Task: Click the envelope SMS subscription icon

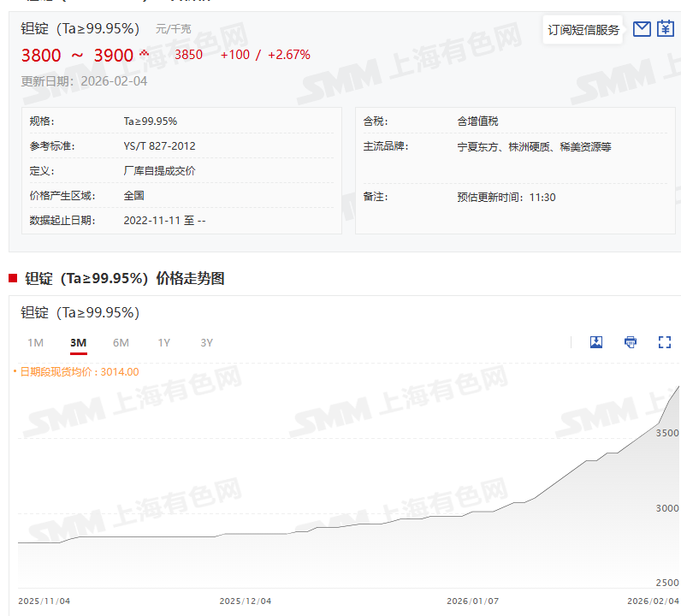Action: 642,29
